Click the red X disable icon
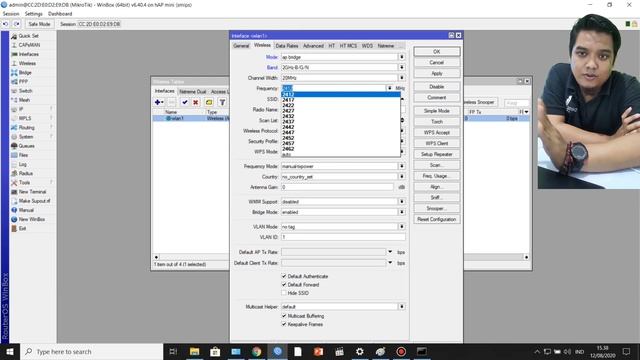The image size is (640, 360). pyautogui.click(x=196, y=102)
